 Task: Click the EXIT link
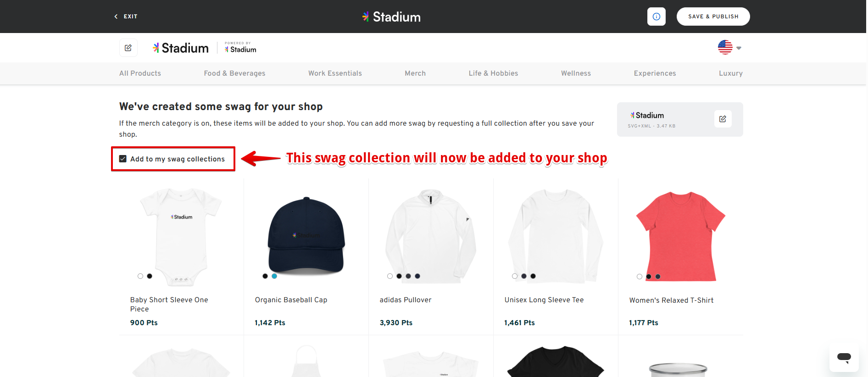130,17
